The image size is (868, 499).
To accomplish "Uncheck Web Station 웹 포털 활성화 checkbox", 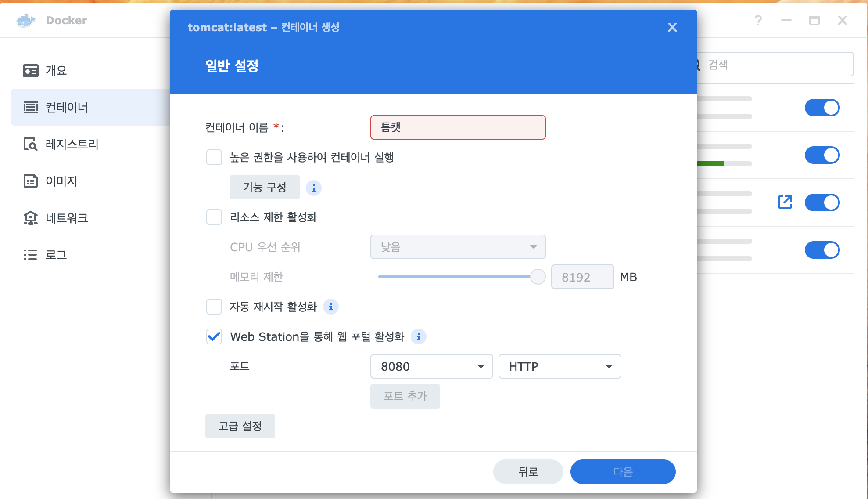I will 214,336.
